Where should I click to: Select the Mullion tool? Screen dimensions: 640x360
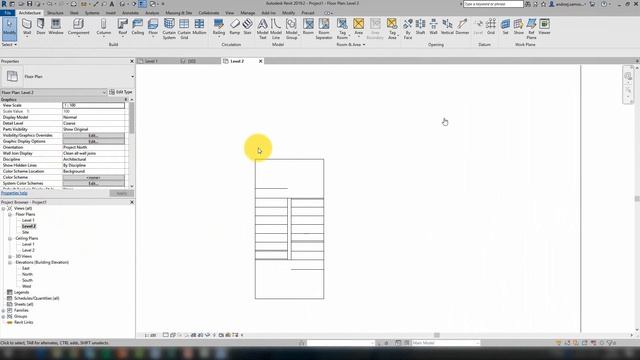[x=199, y=27]
